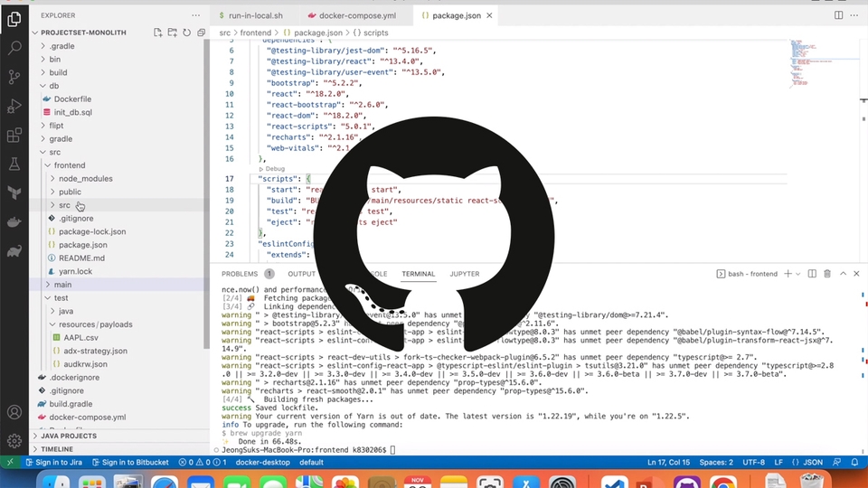The image size is (868, 488).
Task: Split the editor right
Action: [839, 15]
